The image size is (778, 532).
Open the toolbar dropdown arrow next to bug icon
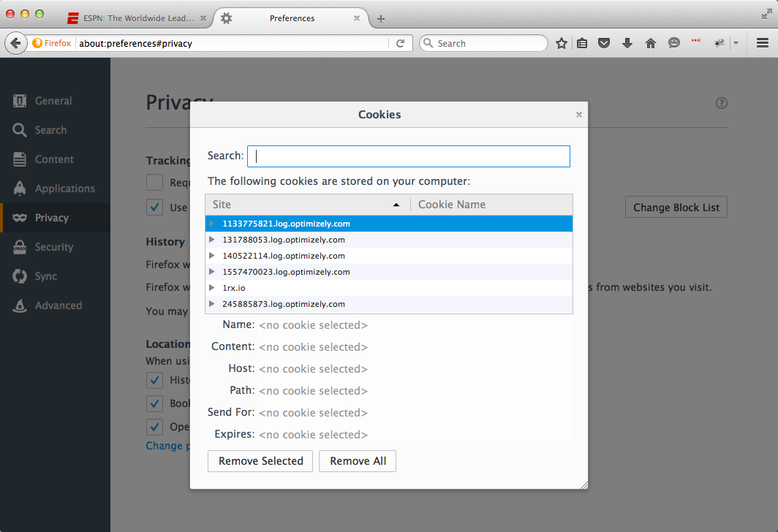pyautogui.click(x=736, y=43)
